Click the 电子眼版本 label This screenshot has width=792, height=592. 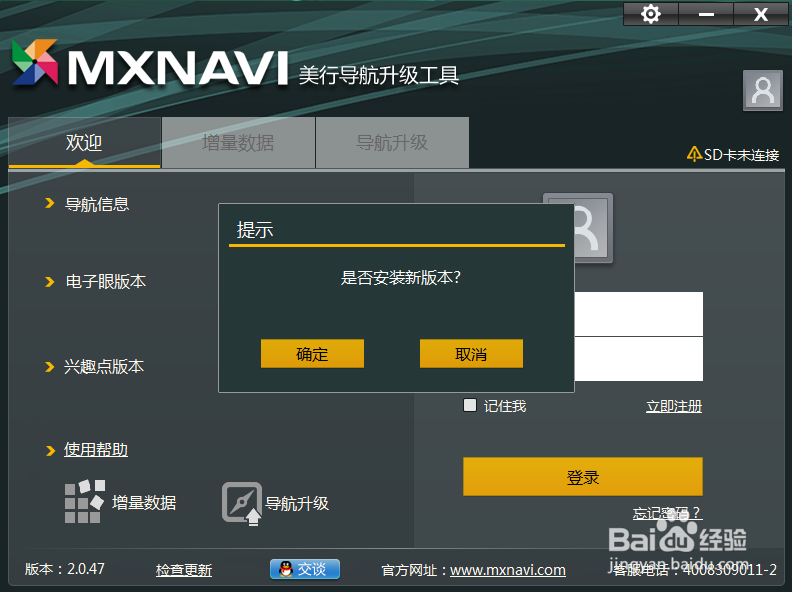(x=106, y=281)
